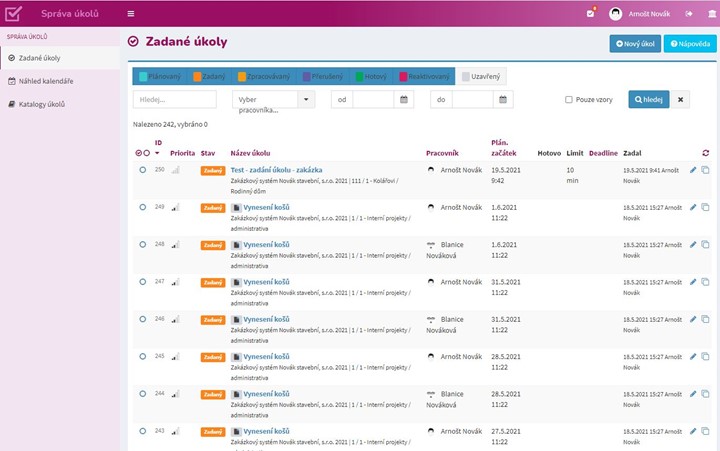
Task: Open task 'Test - zadání úkolu - zakázka'
Action: pos(276,170)
